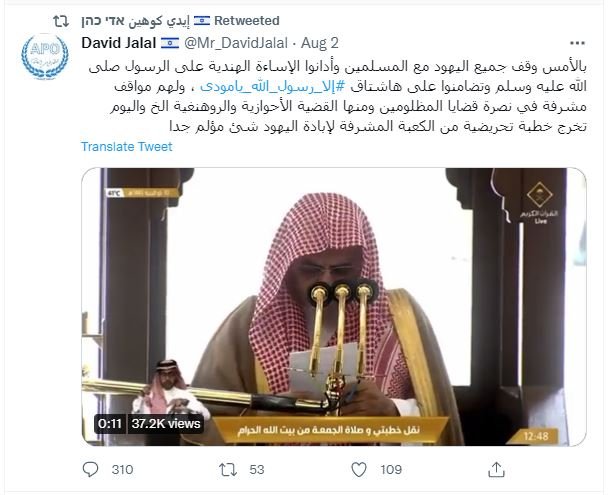Viewport: 611px width, 495px height.
Task: Click the Israel flag next to David Jalal
Action: [170, 43]
